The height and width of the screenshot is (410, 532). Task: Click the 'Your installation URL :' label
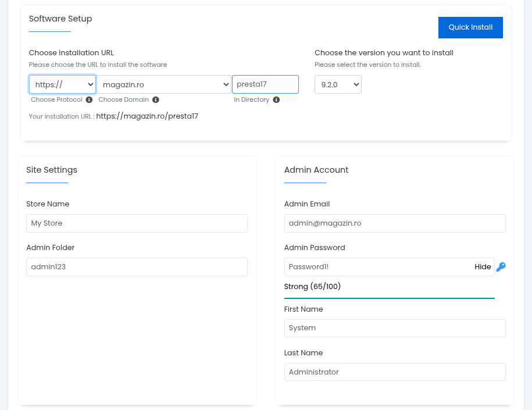coord(62,116)
